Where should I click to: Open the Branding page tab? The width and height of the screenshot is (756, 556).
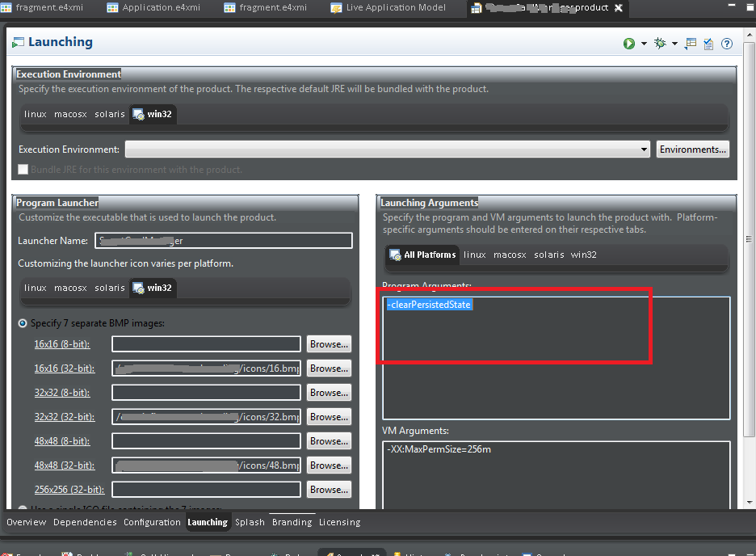click(292, 522)
